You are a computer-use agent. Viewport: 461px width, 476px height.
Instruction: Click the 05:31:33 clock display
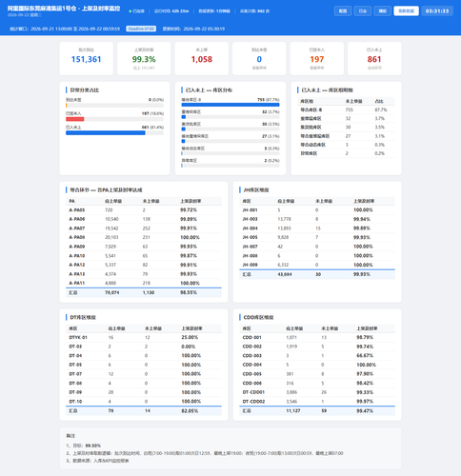(437, 10)
